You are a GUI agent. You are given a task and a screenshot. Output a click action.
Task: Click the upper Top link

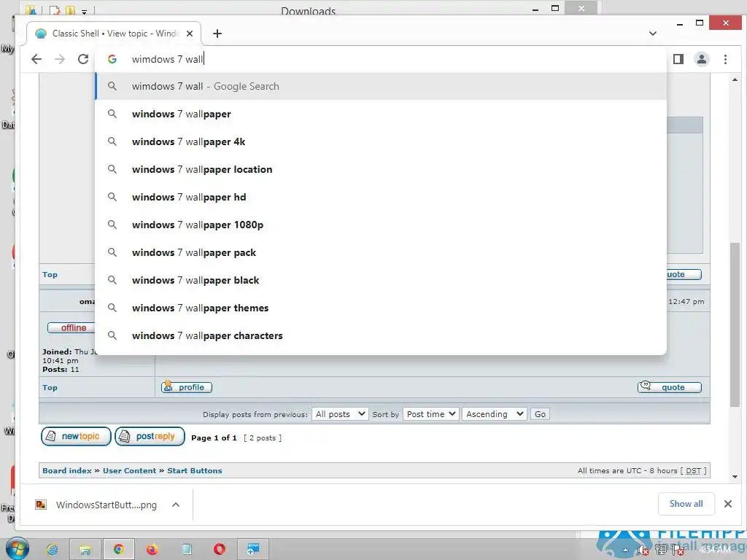(x=50, y=274)
